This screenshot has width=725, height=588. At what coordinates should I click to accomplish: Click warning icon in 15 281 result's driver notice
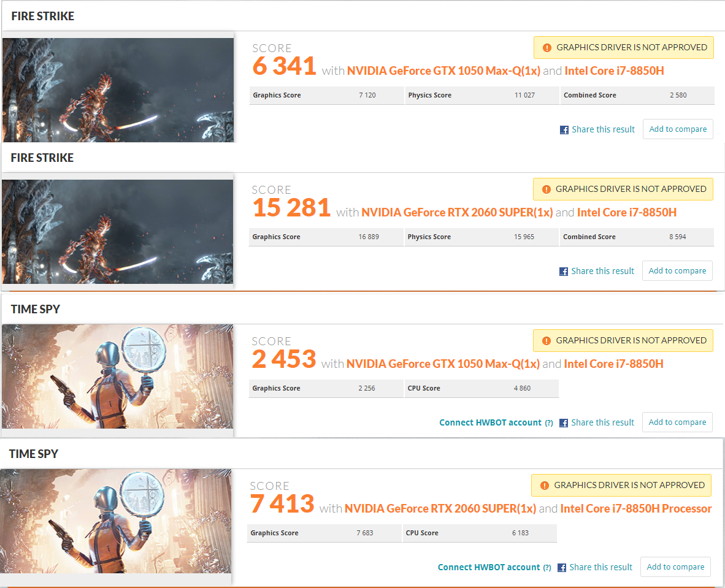[x=546, y=189]
